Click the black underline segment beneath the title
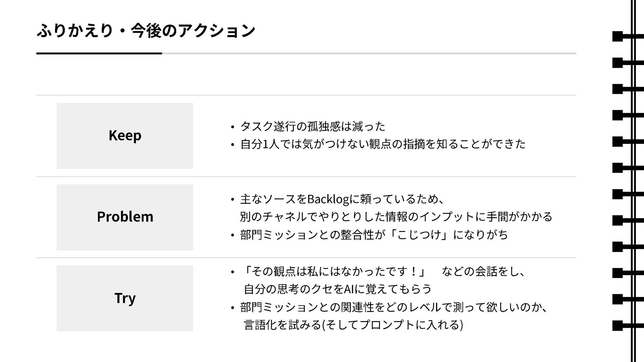644x362 pixels. click(99, 53)
